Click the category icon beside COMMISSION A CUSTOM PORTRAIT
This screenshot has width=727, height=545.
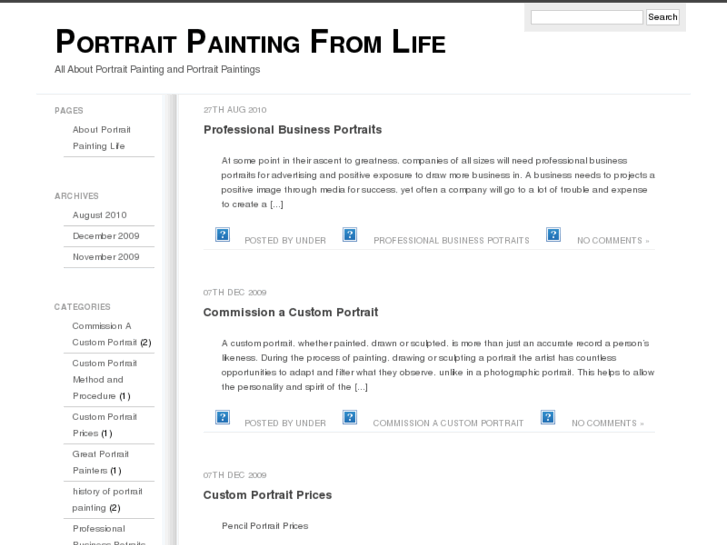click(350, 417)
